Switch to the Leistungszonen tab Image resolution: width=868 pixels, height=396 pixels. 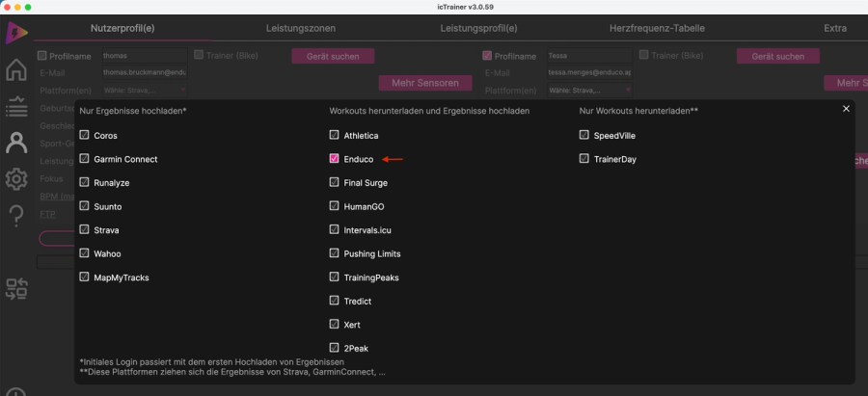[301, 28]
